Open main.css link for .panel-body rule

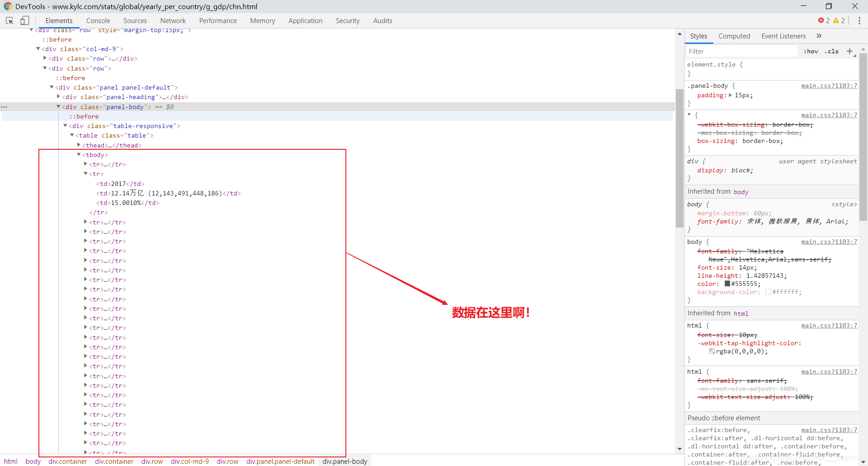(829, 86)
